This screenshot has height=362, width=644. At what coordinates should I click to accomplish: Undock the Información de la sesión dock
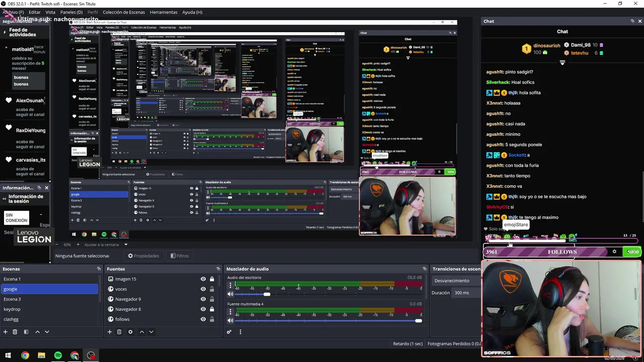click(x=39, y=188)
